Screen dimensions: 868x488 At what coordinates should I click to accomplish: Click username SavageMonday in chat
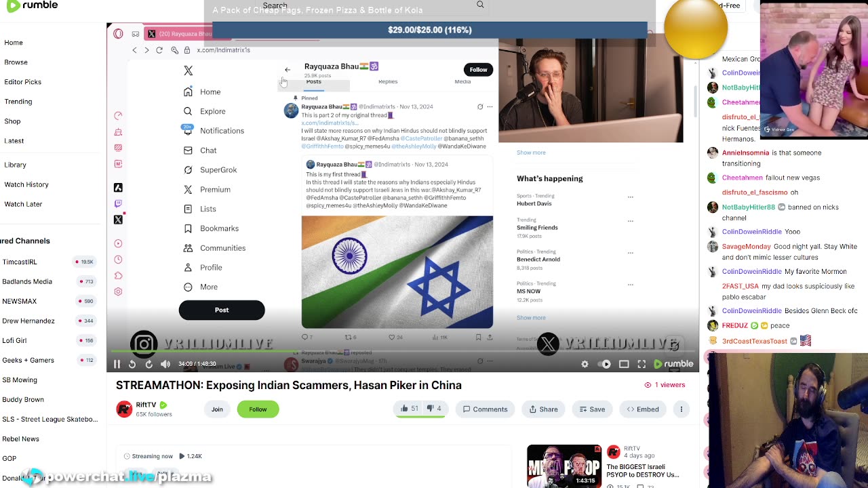click(x=746, y=247)
